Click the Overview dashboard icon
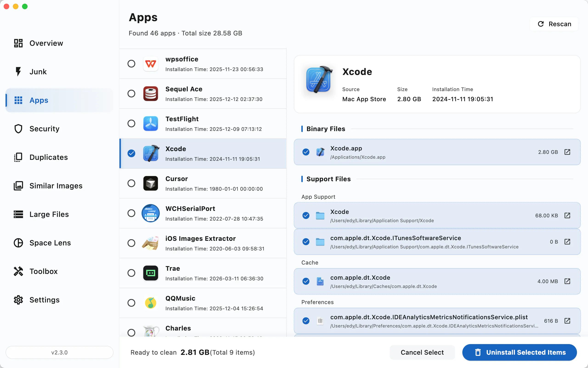Image resolution: width=588 pixels, height=368 pixels. point(18,43)
